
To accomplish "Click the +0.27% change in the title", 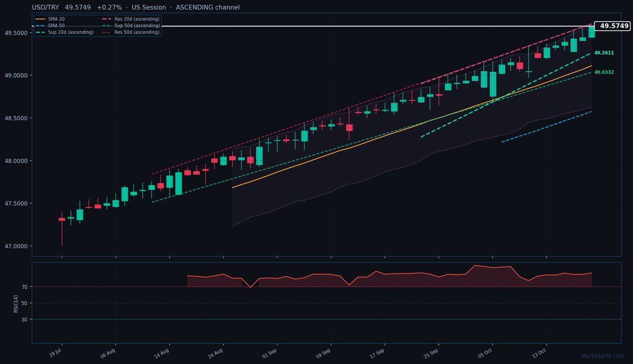I will (x=109, y=7).
